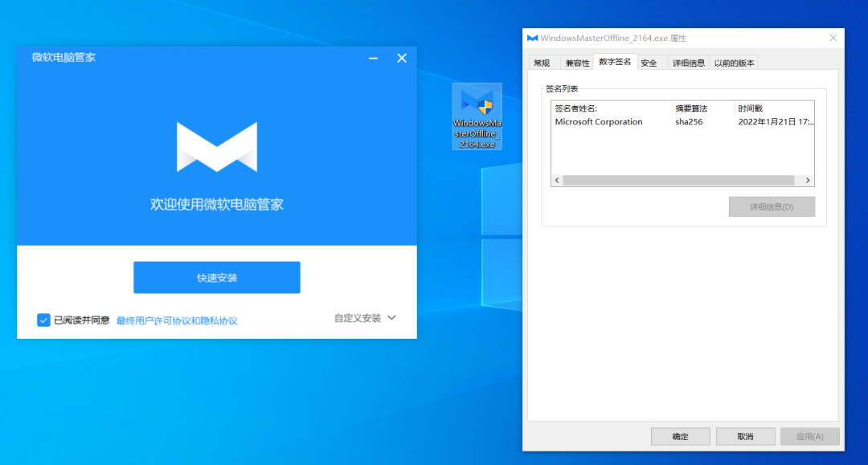Open the 最终用户许可协议和隐私协议 link
Image resolution: width=868 pixels, height=465 pixels.
(177, 320)
